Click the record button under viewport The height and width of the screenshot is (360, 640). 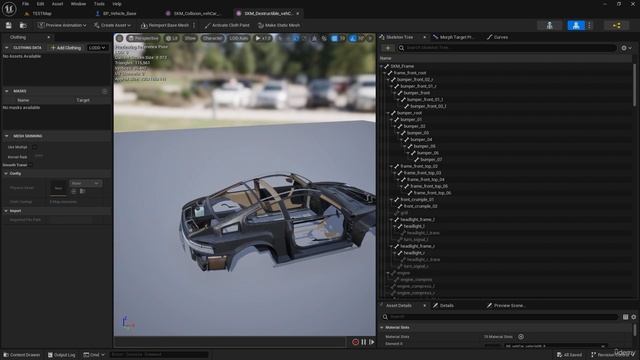(355, 342)
